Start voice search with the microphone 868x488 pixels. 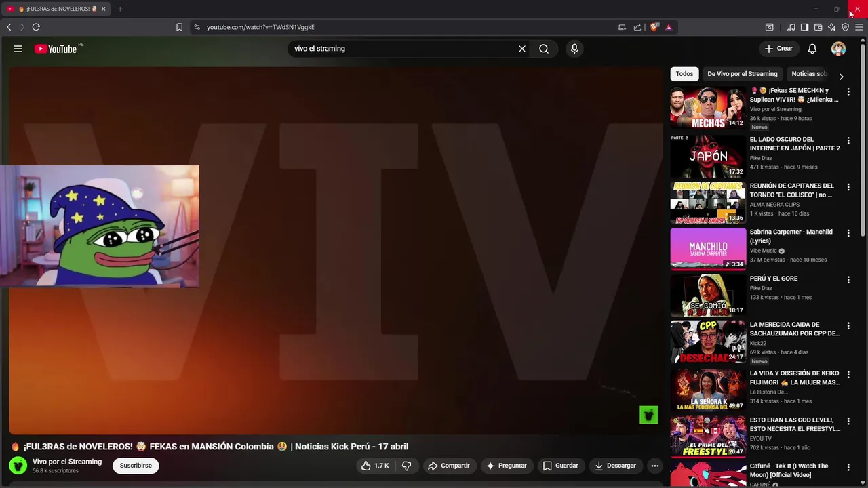click(574, 49)
